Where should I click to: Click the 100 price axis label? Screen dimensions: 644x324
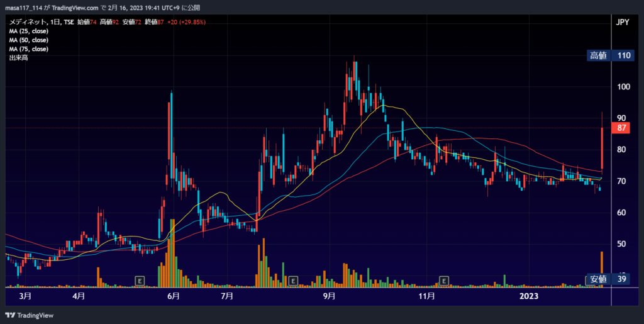click(623, 87)
